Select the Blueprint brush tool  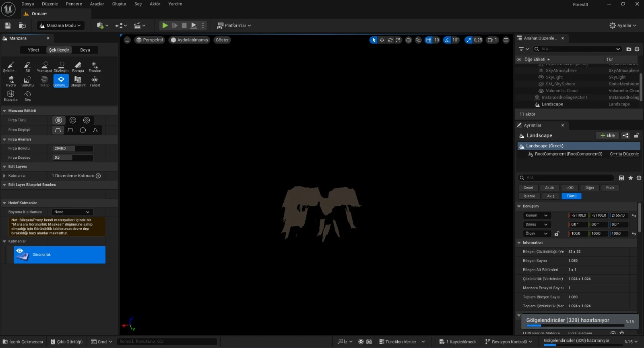78,81
